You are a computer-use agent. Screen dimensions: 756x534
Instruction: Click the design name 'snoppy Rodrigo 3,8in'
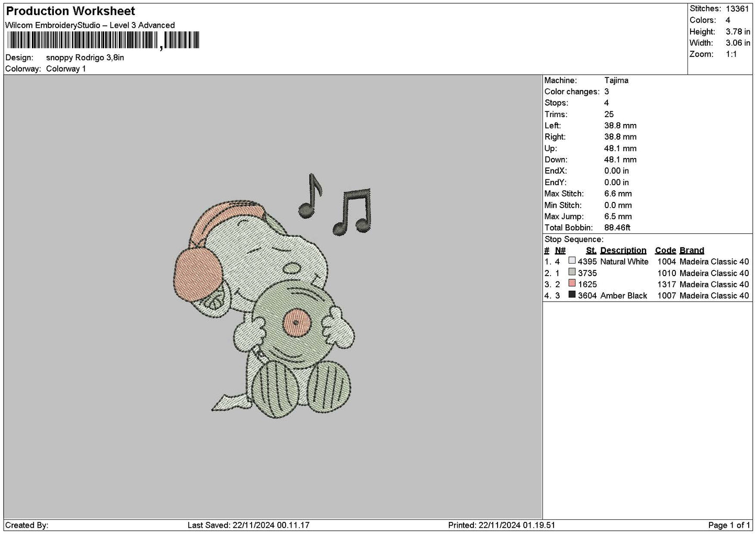pyautogui.click(x=85, y=58)
